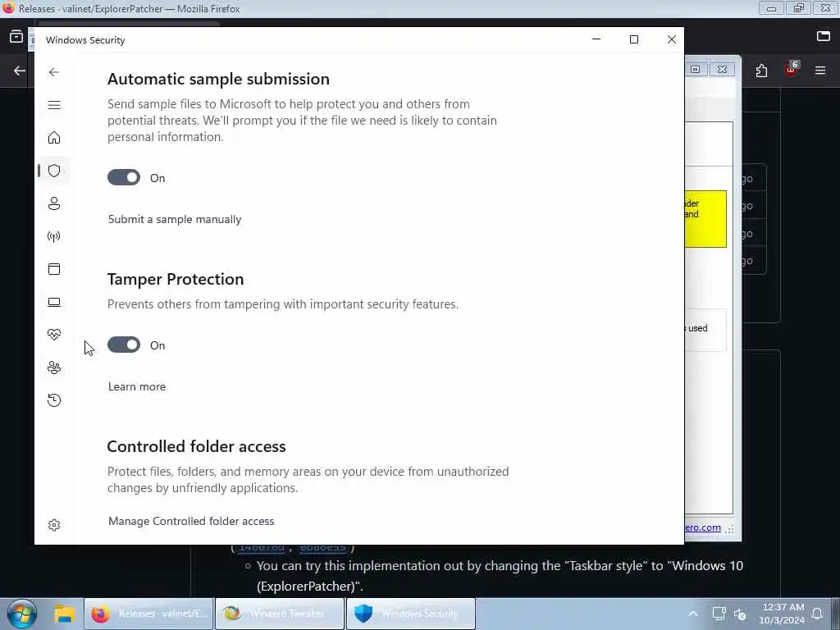Turn off Automatic sample submission toggle
This screenshot has height=630, width=840.
click(124, 177)
